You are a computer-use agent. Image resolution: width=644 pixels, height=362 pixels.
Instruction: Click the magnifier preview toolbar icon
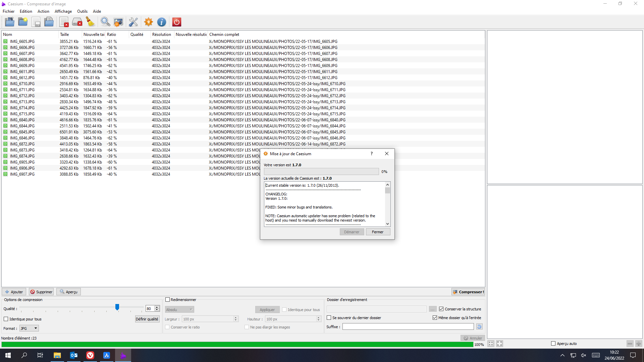point(105,22)
